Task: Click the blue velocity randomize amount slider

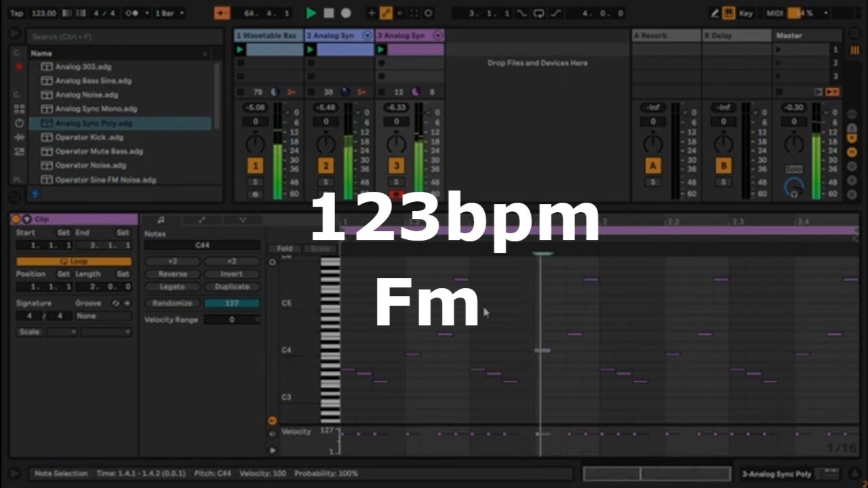Action: tap(232, 303)
